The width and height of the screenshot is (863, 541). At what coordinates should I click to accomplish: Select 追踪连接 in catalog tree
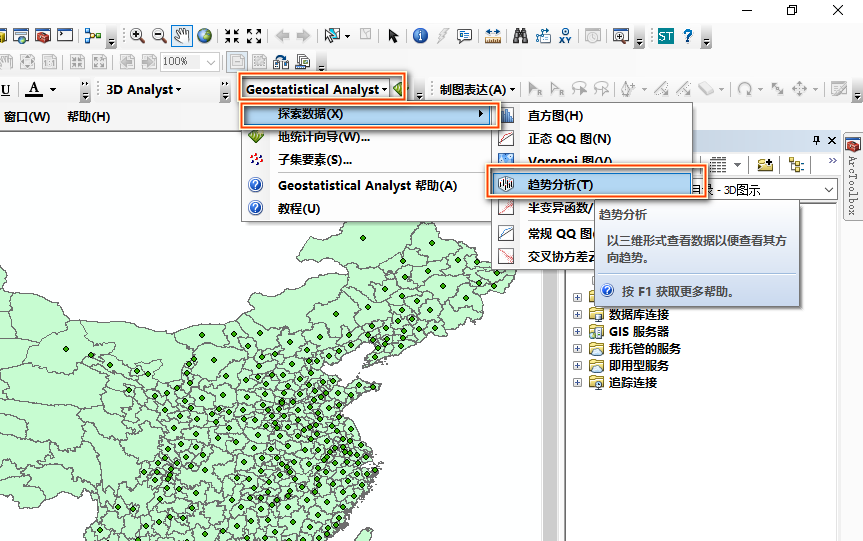point(632,382)
